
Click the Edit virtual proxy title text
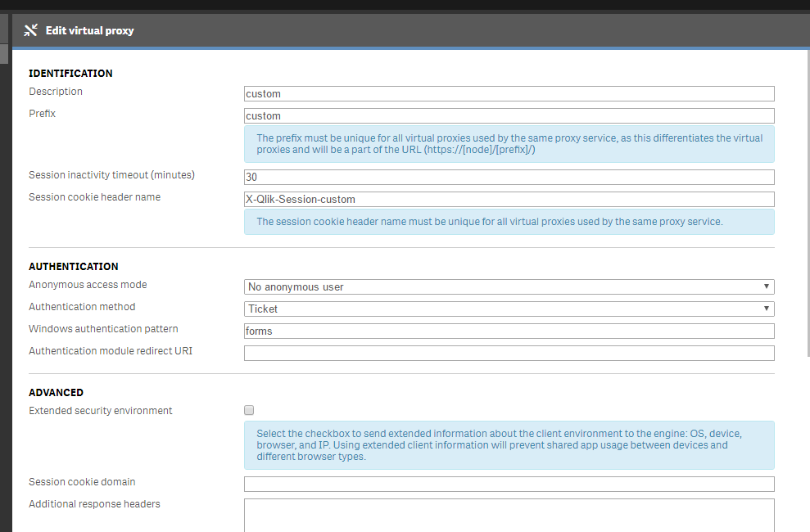coord(89,31)
